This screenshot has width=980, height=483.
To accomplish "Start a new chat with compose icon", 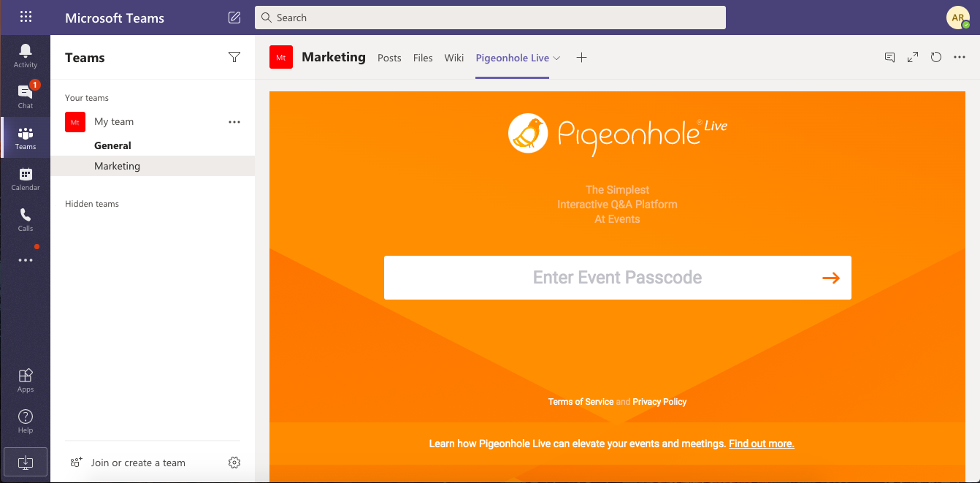I will [234, 18].
